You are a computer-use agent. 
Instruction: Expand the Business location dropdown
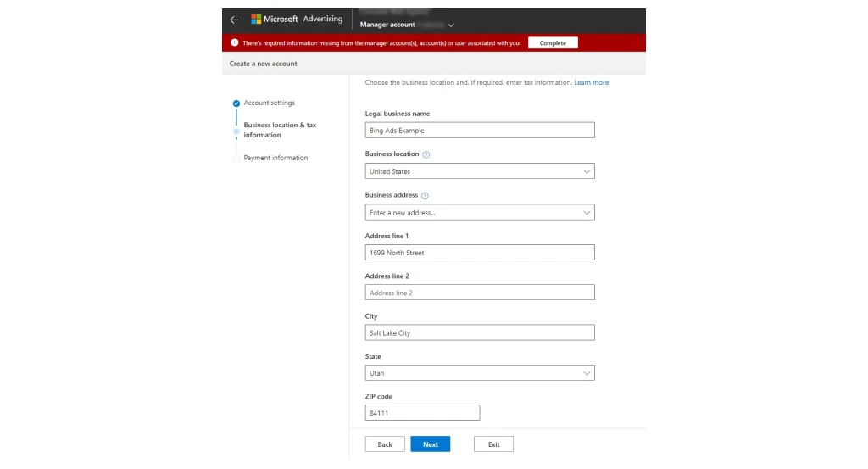pos(480,171)
